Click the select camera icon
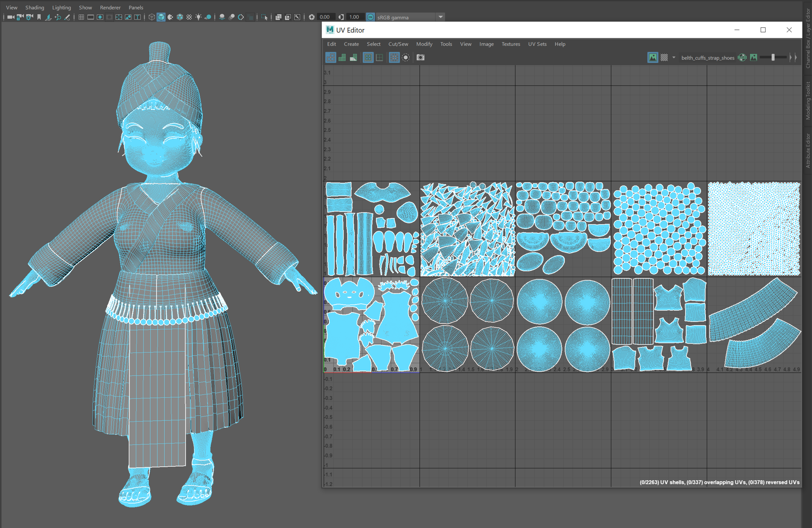The height and width of the screenshot is (528, 812). pyautogui.click(x=10, y=17)
